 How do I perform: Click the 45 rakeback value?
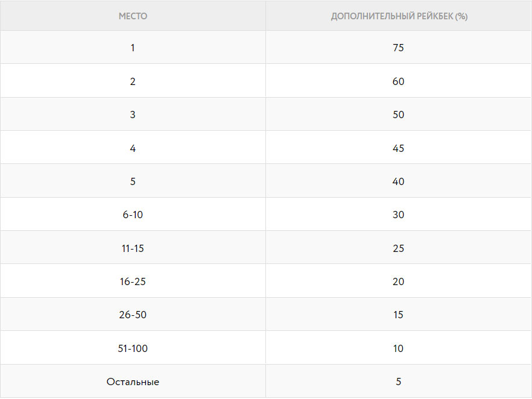tap(398, 148)
